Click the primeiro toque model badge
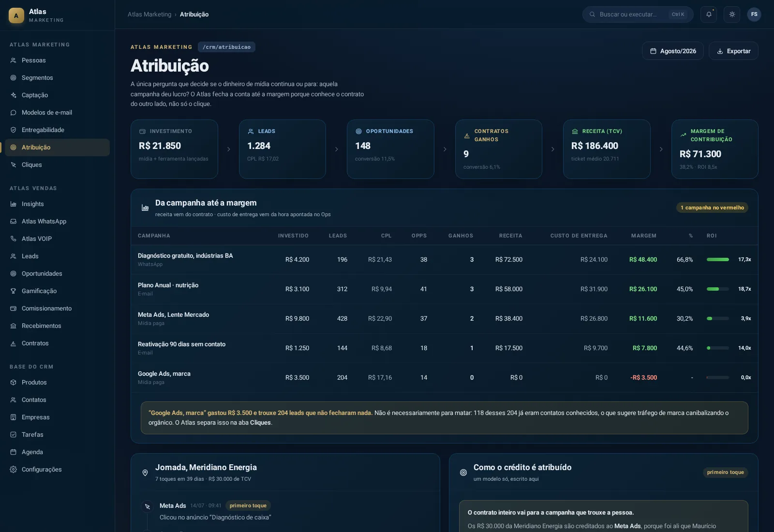Image resolution: width=774 pixels, height=532 pixels. pyautogui.click(x=725, y=473)
